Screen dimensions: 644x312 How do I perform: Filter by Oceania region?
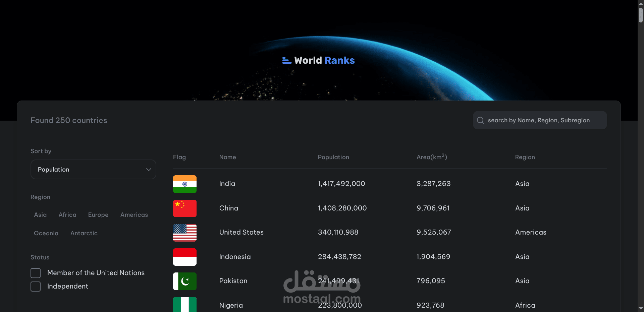[46, 233]
